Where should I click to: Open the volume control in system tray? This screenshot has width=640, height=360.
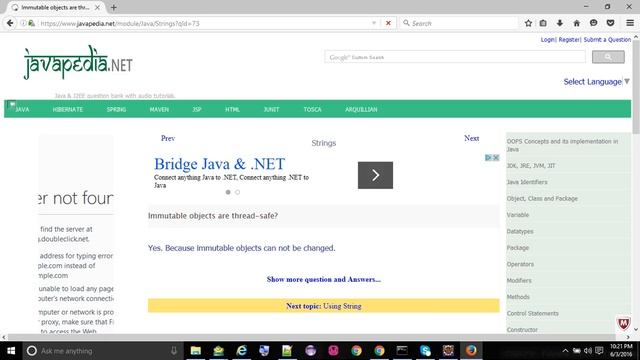(x=588, y=351)
